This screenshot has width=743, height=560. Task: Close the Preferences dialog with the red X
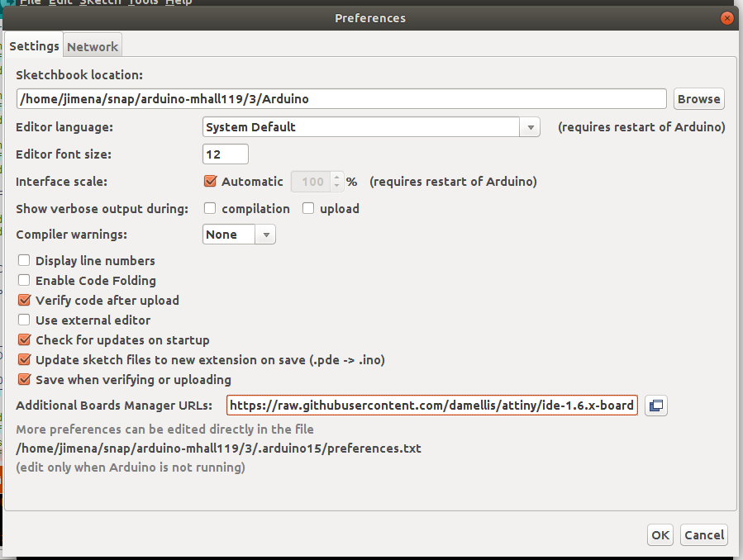tap(727, 18)
